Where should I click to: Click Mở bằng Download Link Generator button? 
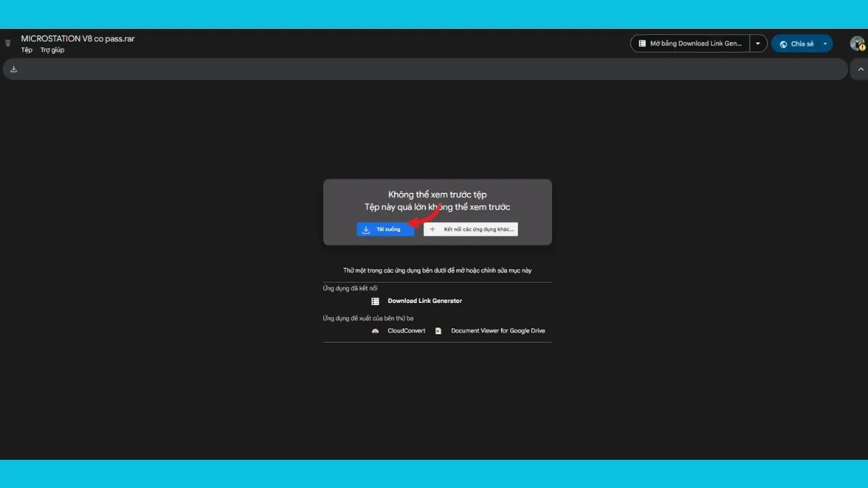[x=690, y=43]
